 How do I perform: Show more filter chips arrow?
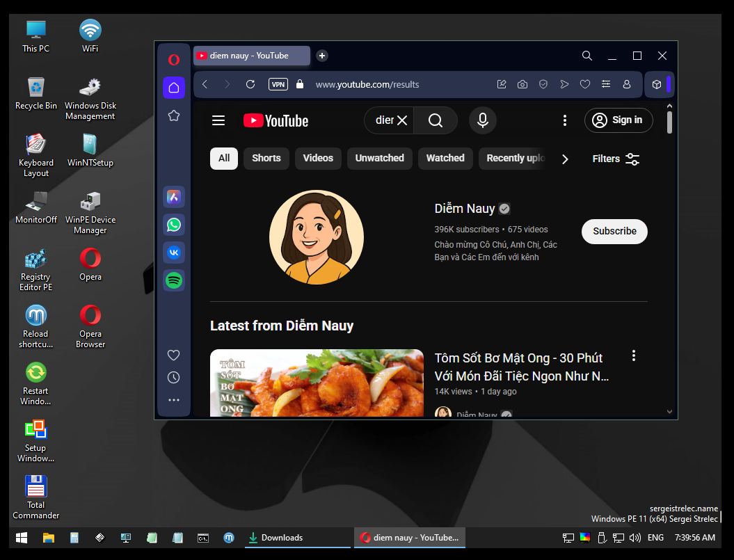tap(565, 159)
